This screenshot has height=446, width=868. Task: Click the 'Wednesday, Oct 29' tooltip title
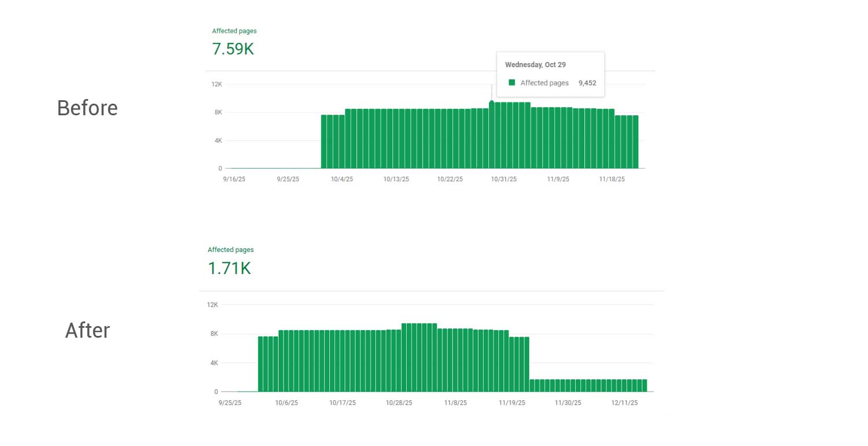tap(535, 65)
